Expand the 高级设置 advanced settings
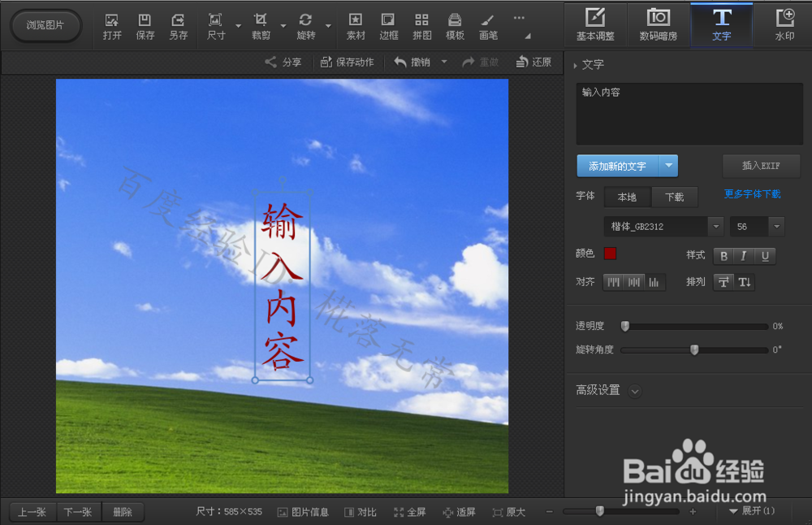 [635, 391]
